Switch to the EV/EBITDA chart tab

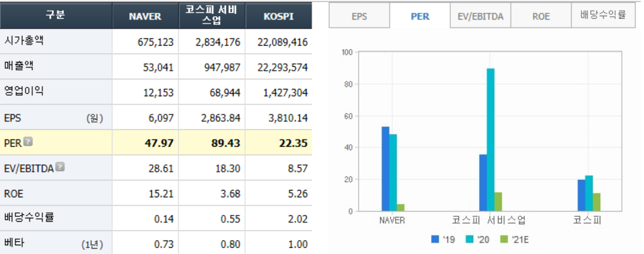480,16
